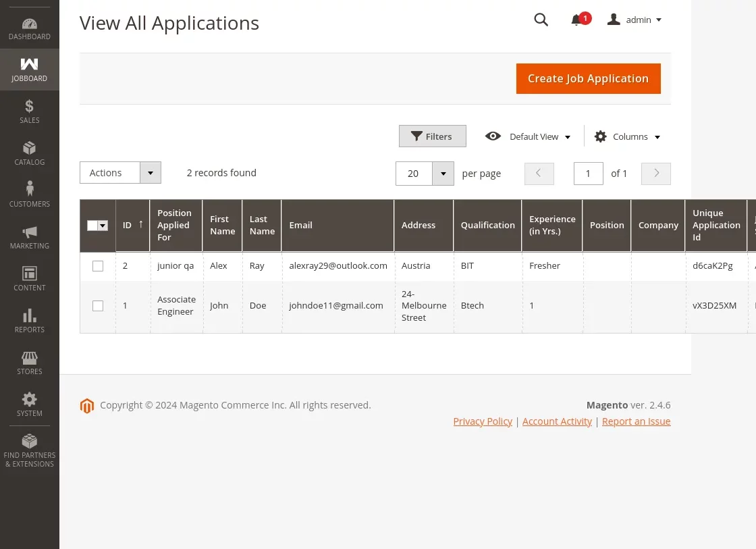This screenshot has height=549, width=756.
Task: Click the Create Job Application button
Action: [x=588, y=78]
